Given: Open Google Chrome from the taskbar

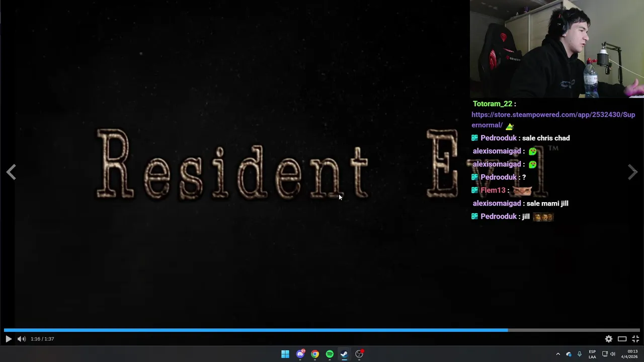Looking at the screenshot, I should coord(315,354).
